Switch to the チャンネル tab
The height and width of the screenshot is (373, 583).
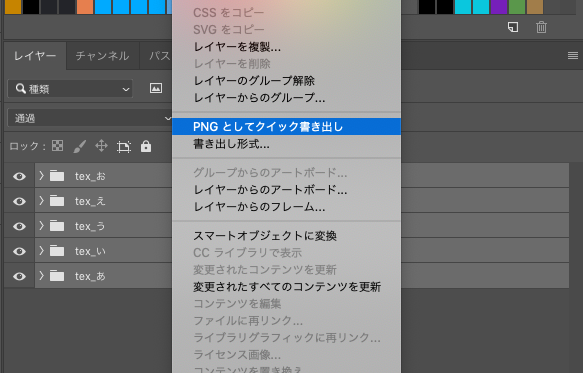pos(102,56)
